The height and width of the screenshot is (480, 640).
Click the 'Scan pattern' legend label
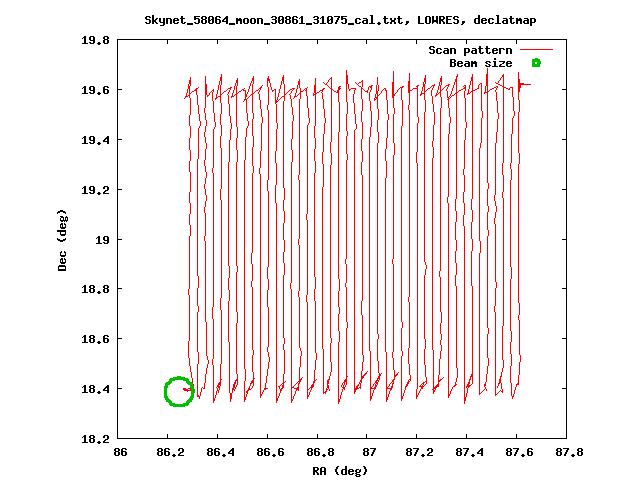click(x=470, y=50)
